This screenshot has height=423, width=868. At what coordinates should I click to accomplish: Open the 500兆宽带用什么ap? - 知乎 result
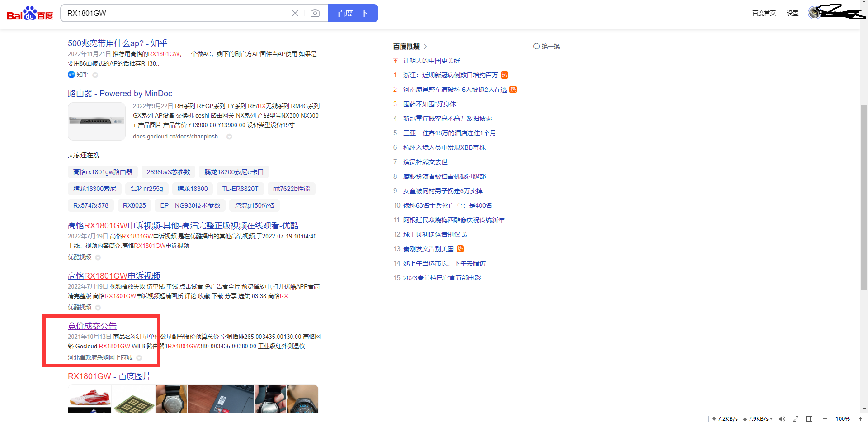118,43
